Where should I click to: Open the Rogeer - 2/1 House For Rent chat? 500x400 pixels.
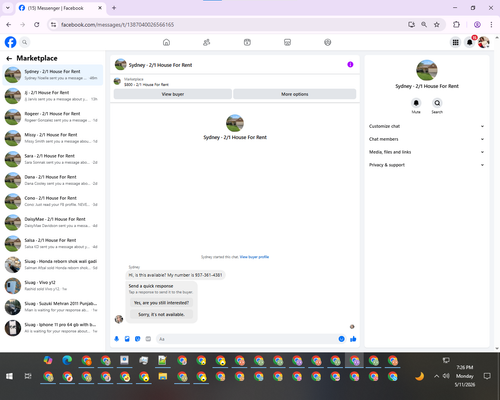click(x=53, y=117)
